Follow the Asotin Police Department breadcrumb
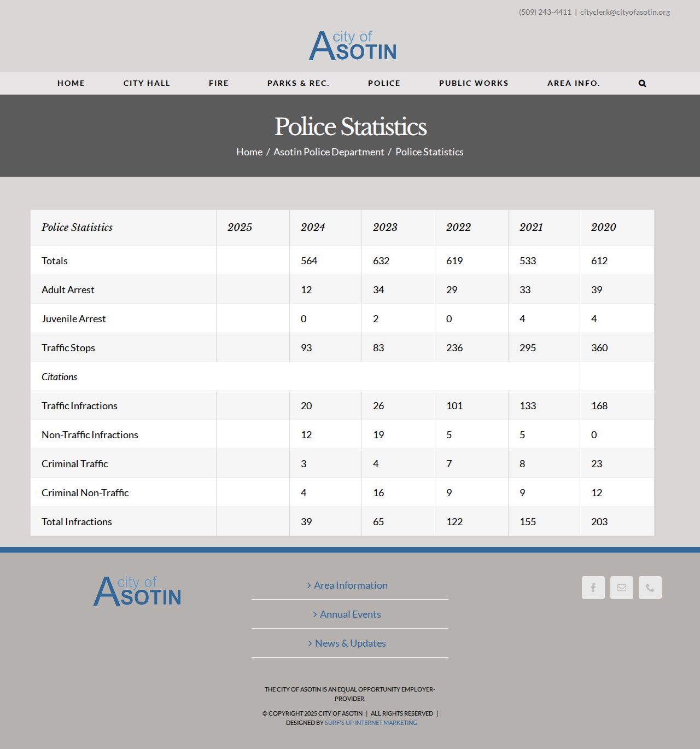 pyautogui.click(x=329, y=152)
